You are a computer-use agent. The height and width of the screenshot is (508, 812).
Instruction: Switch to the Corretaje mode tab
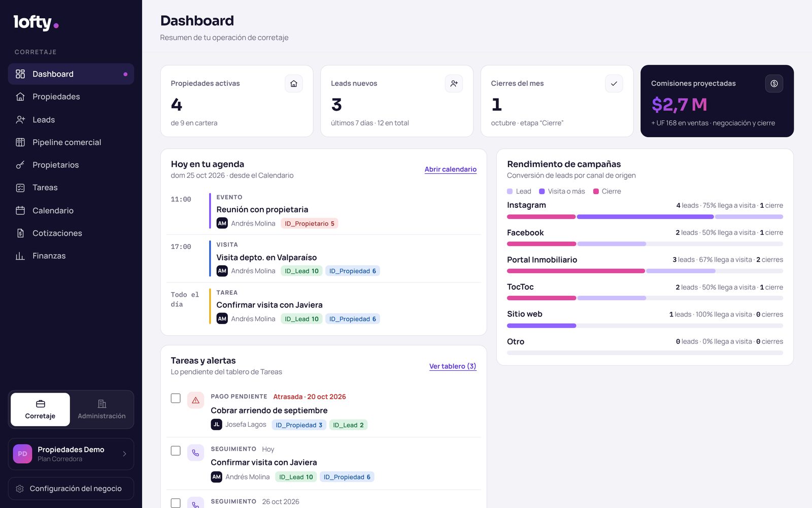pyautogui.click(x=40, y=409)
